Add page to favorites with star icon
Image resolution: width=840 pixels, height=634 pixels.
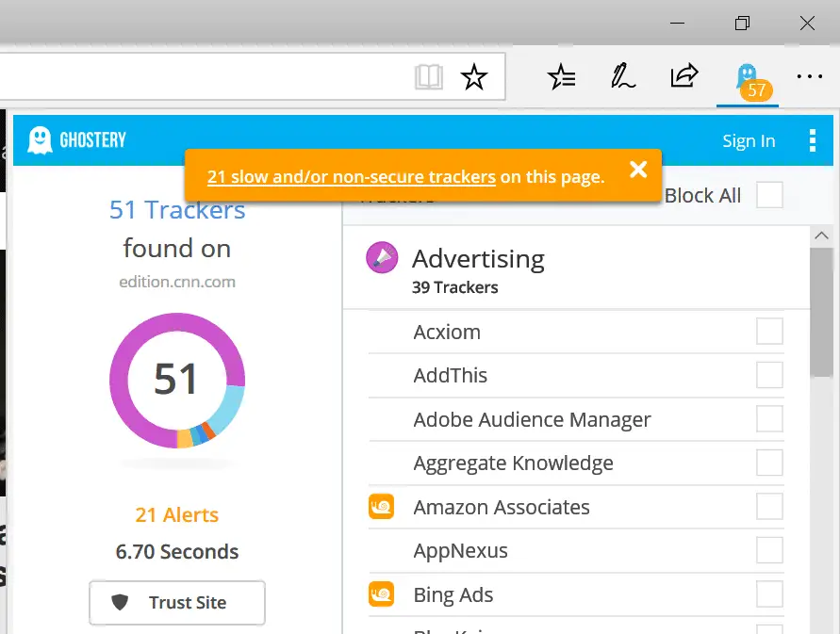click(474, 76)
